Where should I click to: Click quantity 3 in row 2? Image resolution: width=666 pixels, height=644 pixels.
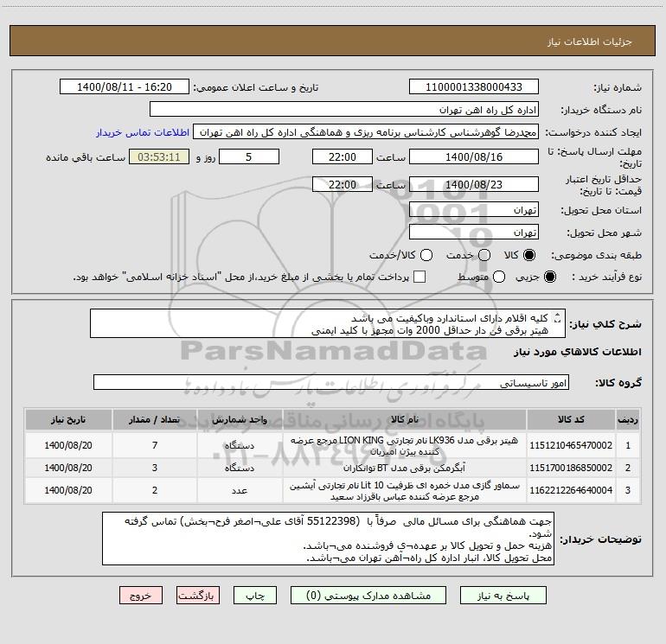pos(155,468)
